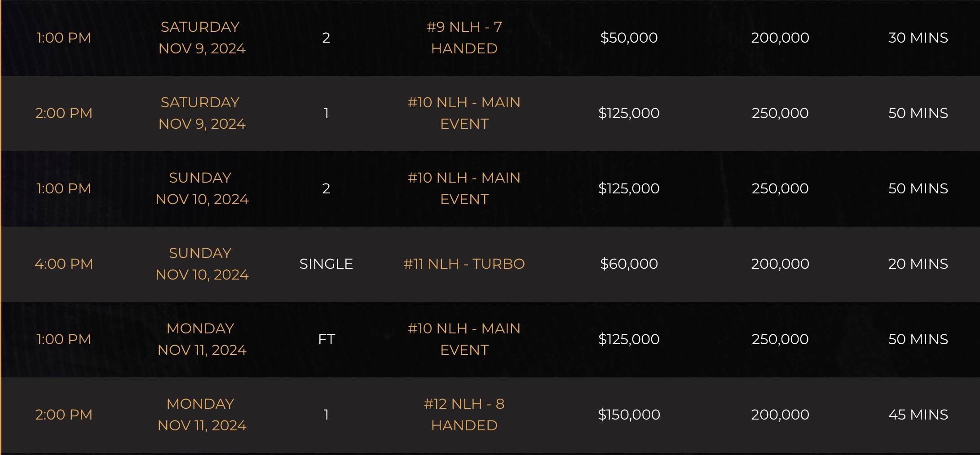Click Monday Nov 11 date in 2:00 PM row
This screenshot has width=980, height=455.
click(x=202, y=415)
